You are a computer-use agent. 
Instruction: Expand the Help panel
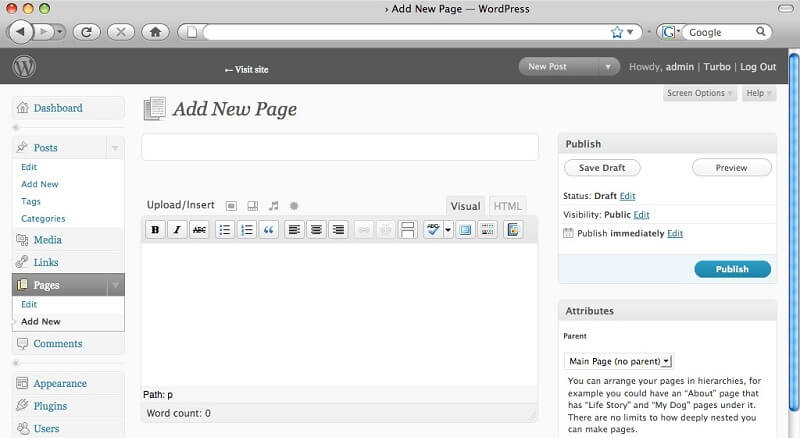(759, 93)
